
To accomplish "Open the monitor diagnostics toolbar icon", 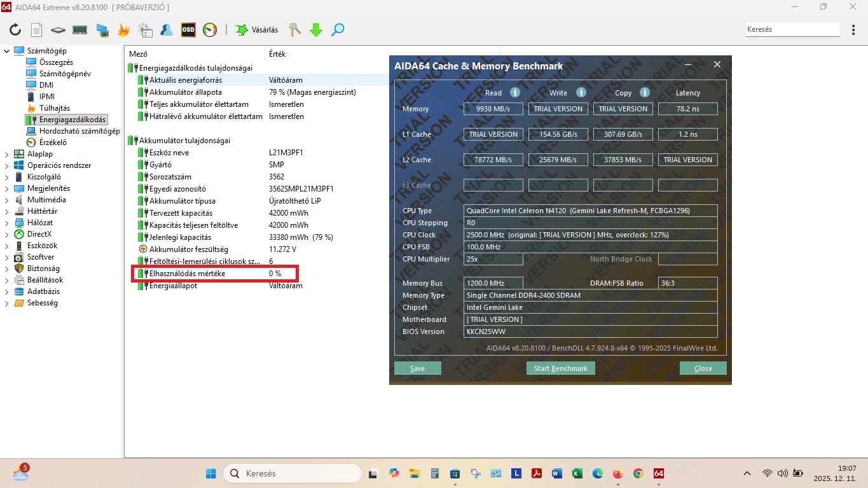I will [x=102, y=30].
